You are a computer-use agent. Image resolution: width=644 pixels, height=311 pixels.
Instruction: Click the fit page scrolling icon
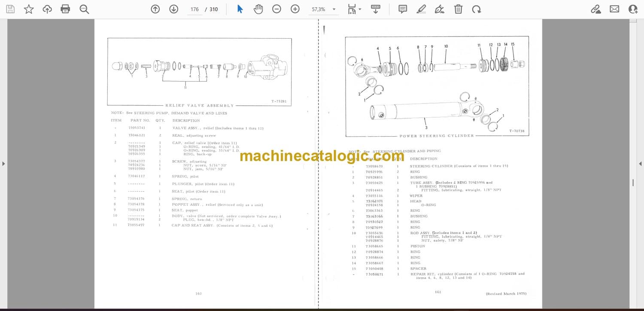tap(352, 9)
